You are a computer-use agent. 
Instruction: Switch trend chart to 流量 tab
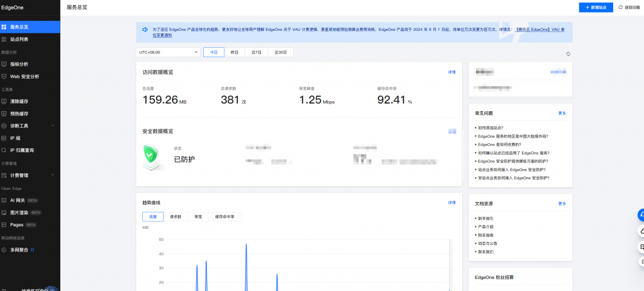[153, 217]
